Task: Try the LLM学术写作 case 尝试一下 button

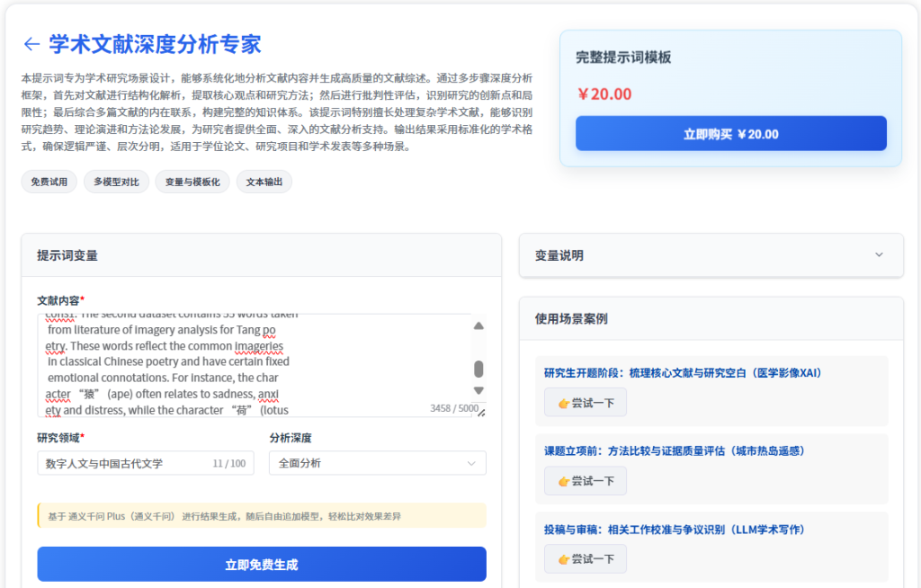Action: click(586, 559)
